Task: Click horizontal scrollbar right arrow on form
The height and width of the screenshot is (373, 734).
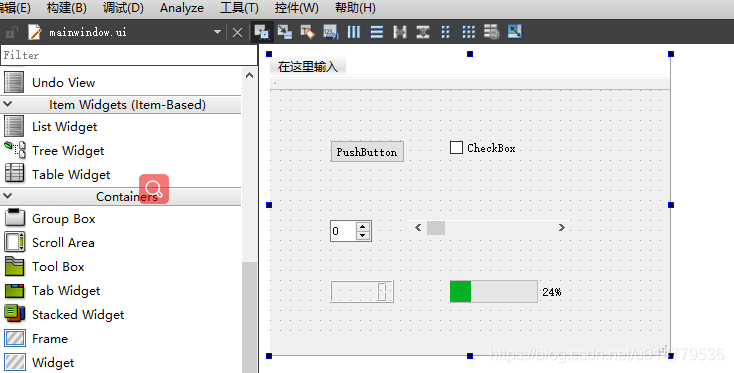Action: (561, 227)
